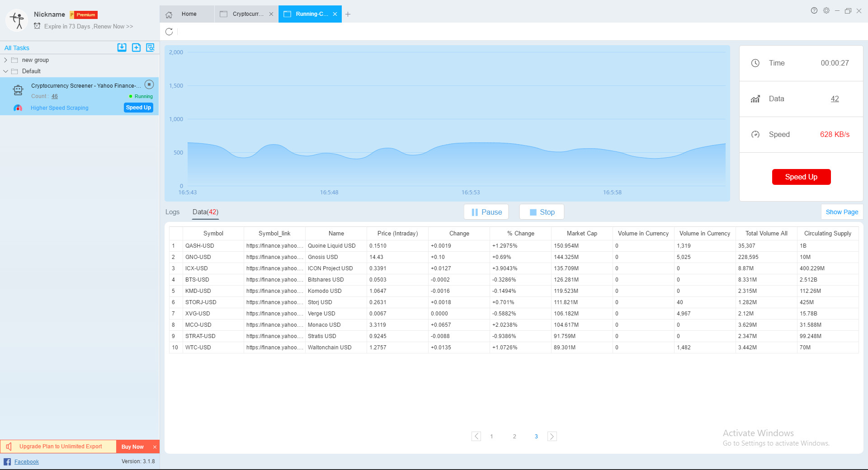
Task: Click the new task plus icon
Action: [x=136, y=47]
